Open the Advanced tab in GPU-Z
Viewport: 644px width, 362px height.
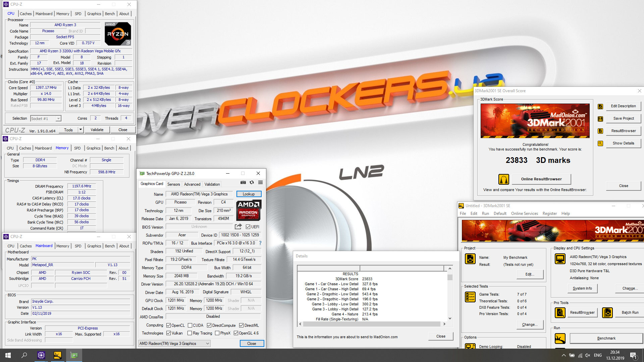pos(192,184)
